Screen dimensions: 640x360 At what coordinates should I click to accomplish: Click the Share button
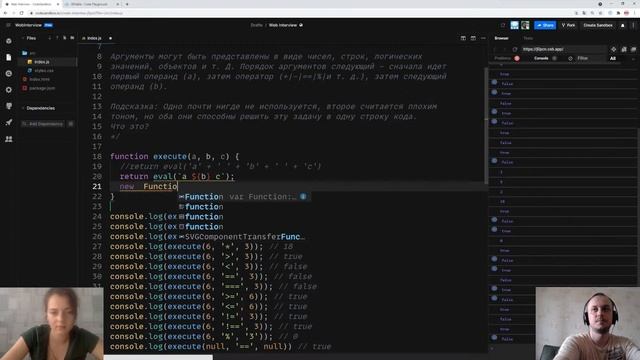(x=545, y=25)
